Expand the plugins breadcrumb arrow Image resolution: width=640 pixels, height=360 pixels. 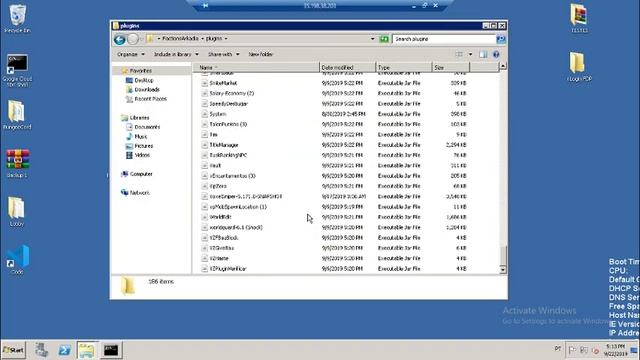[226, 39]
